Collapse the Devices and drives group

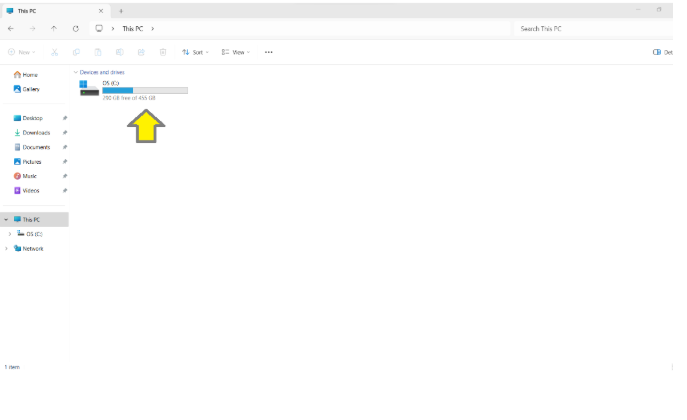pos(76,72)
